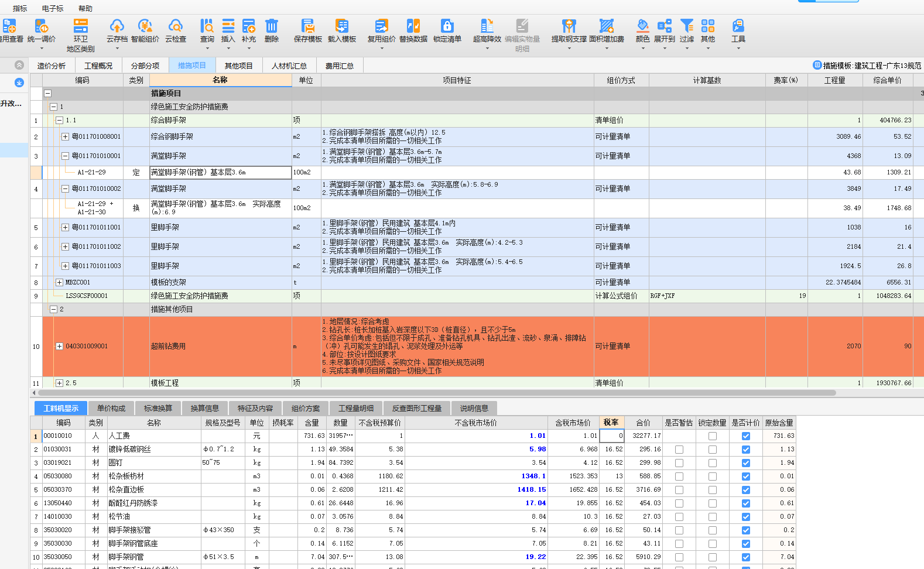Click the 费率(%) column header
The height and width of the screenshot is (569, 924).
pos(786,80)
